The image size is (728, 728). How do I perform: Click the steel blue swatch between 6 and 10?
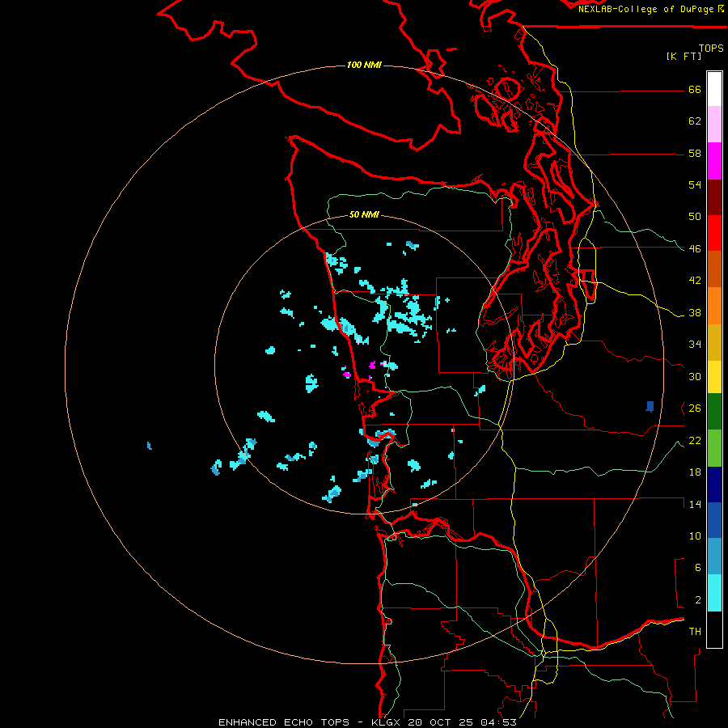714,557
